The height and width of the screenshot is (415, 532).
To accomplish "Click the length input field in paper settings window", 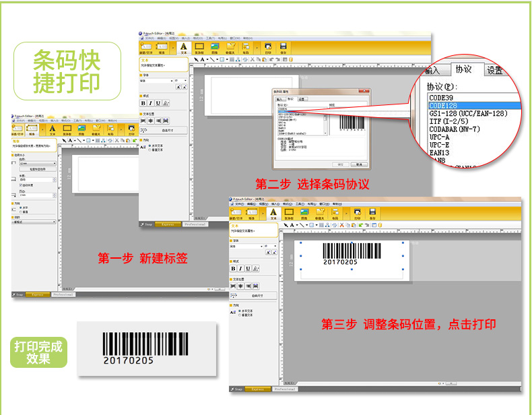I will [36, 180].
